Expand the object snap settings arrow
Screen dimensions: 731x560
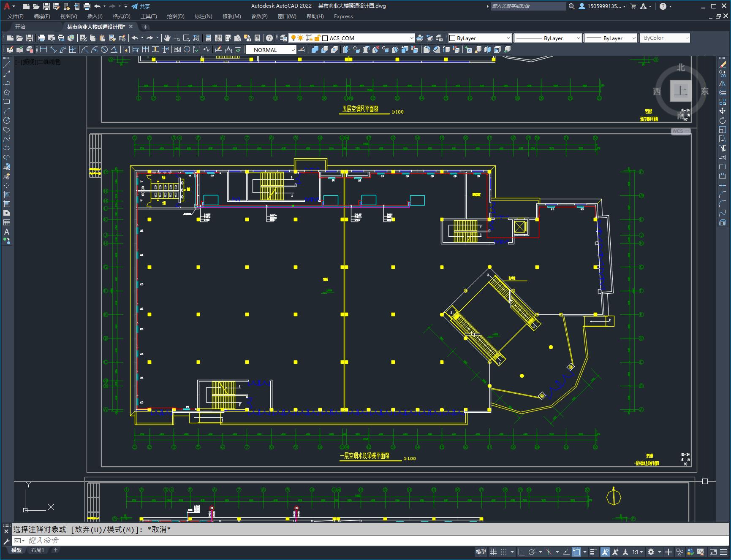click(x=585, y=552)
